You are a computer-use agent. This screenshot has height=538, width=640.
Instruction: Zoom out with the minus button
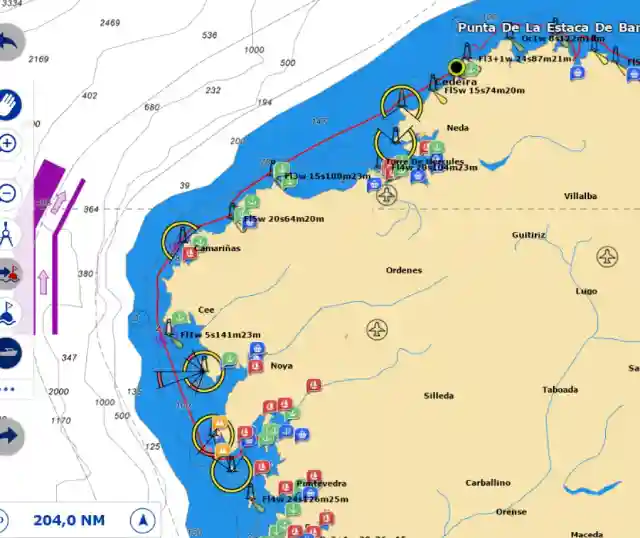[x=8, y=193]
